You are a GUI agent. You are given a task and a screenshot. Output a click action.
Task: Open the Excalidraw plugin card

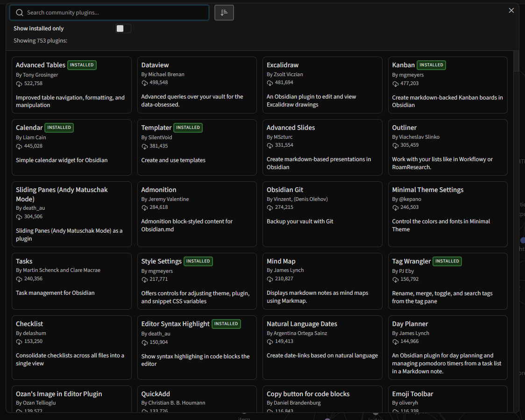pos(322,85)
